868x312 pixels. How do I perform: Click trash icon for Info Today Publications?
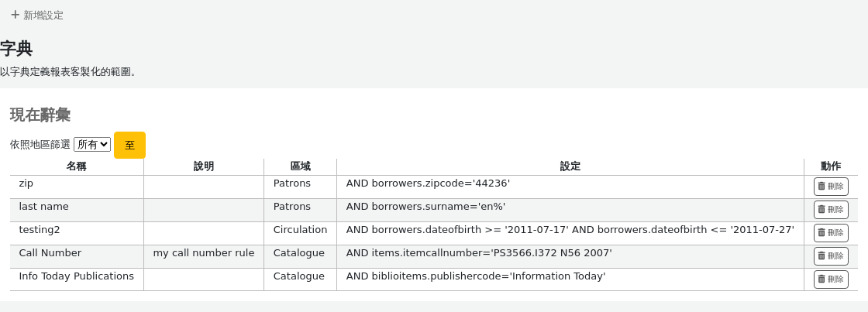tap(821, 279)
